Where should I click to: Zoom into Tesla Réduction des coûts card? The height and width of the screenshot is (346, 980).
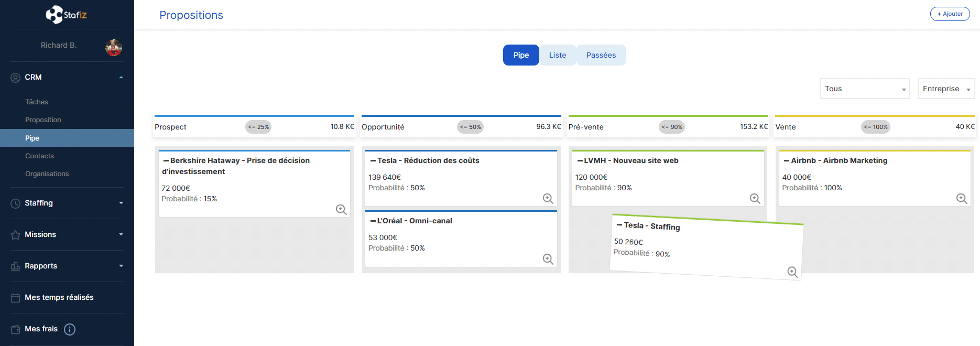tap(548, 199)
